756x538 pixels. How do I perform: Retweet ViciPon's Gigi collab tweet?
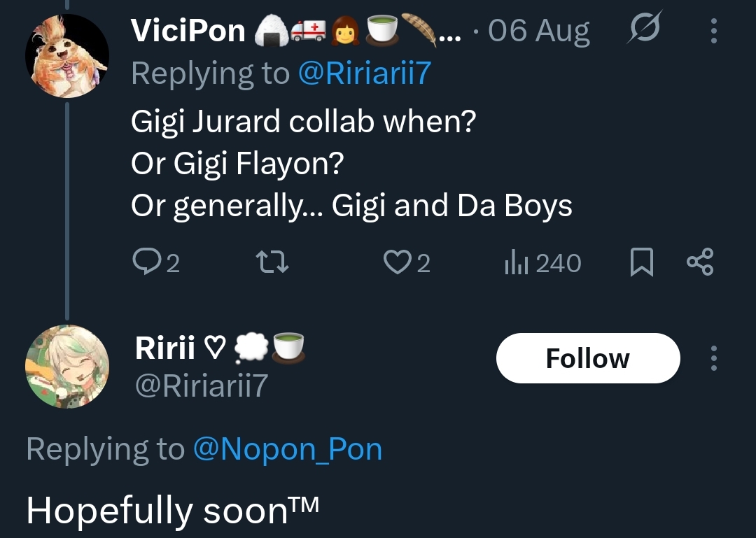[272, 263]
